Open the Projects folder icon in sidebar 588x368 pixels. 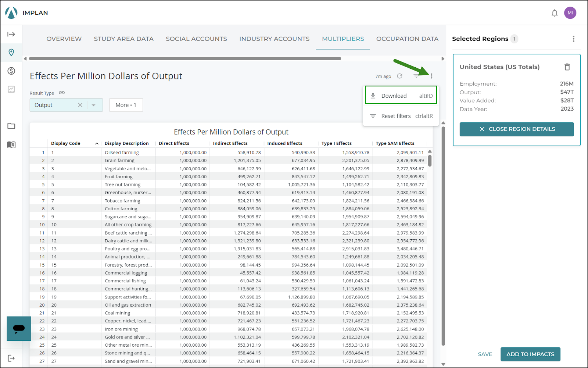click(11, 126)
